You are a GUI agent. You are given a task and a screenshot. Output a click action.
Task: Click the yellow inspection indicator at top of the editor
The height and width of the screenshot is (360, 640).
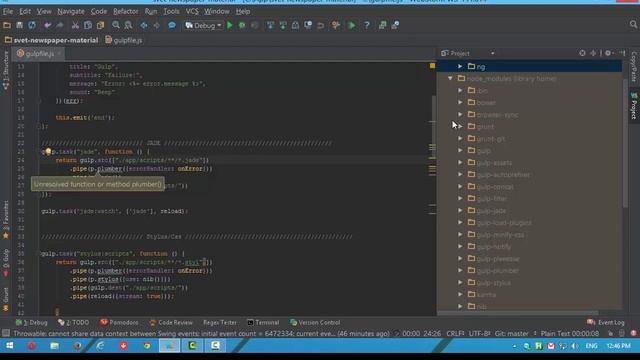click(x=432, y=66)
